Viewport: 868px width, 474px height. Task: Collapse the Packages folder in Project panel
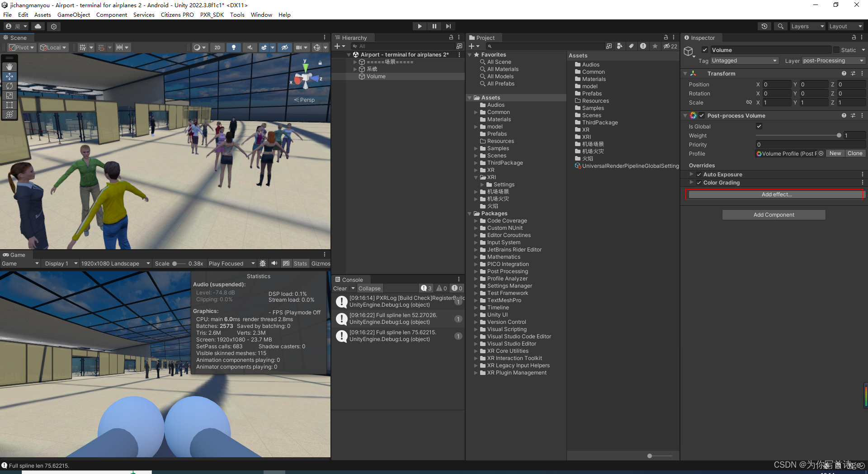(x=470, y=213)
